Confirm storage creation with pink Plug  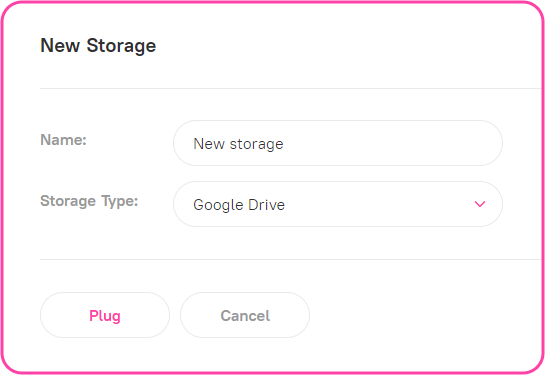(x=105, y=315)
